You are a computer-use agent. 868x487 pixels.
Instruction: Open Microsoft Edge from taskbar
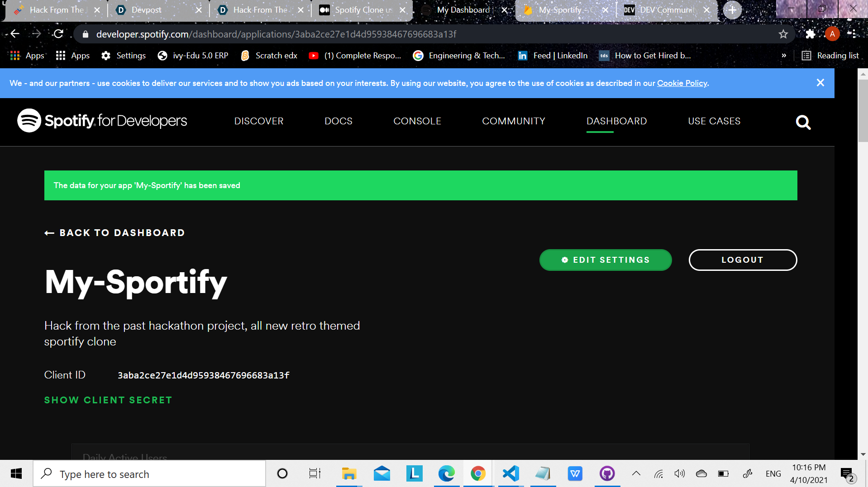446,473
